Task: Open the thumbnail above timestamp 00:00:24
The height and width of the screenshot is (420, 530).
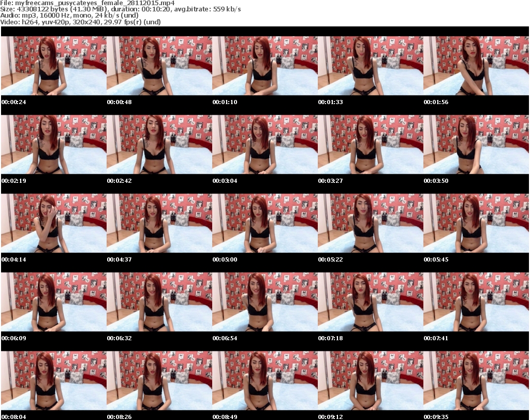Action: (54, 66)
